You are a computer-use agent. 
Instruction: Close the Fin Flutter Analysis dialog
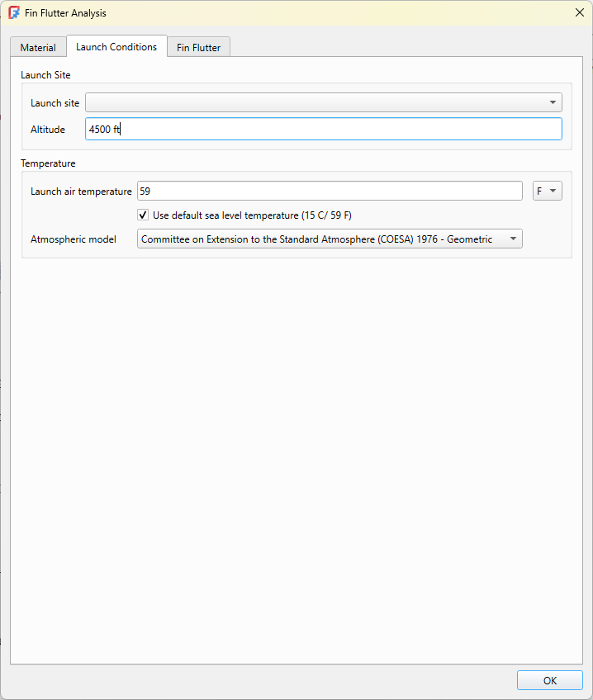(x=578, y=13)
